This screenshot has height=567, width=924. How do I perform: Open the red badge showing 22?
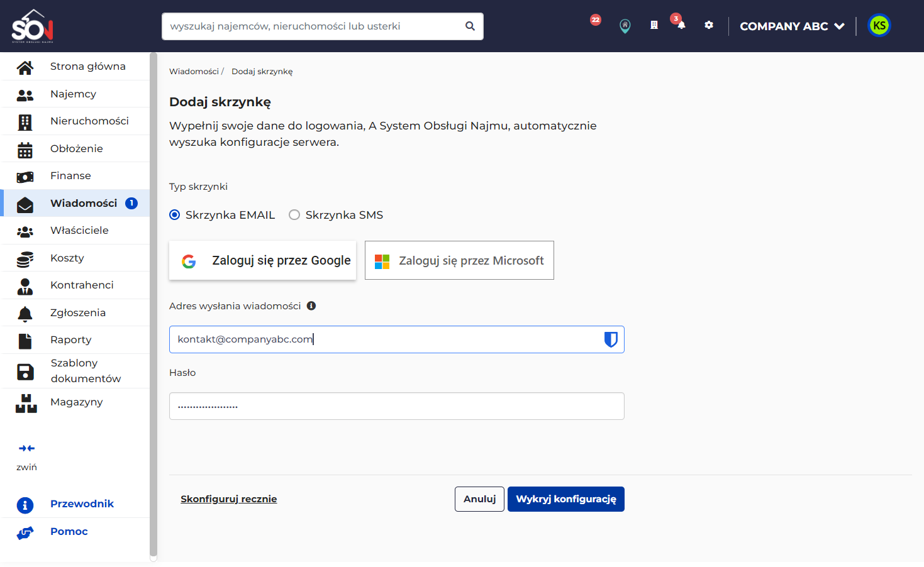596,20
